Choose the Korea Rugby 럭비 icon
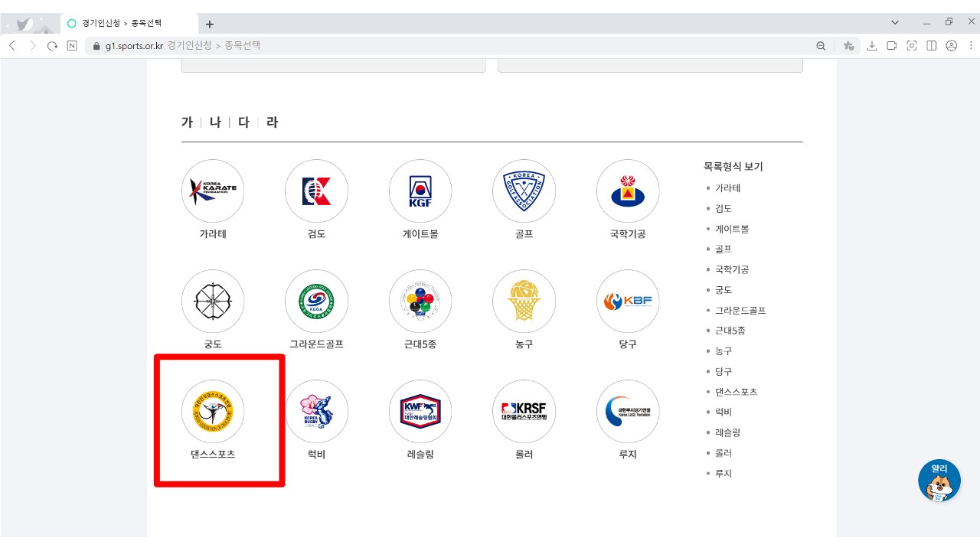This screenshot has width=980, height=551. click(316, 412)
